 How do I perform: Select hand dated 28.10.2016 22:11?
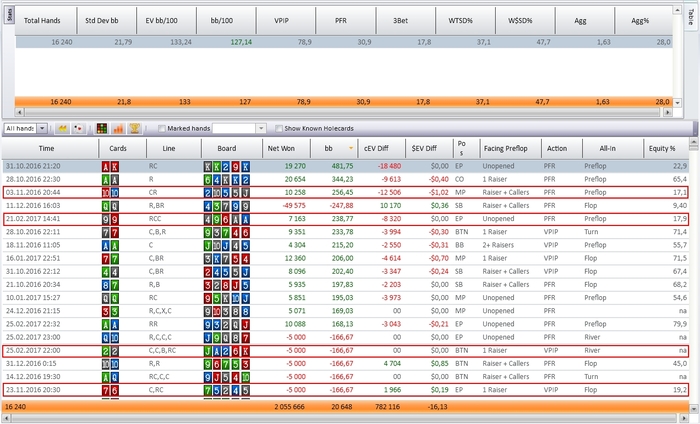point(346,232)
